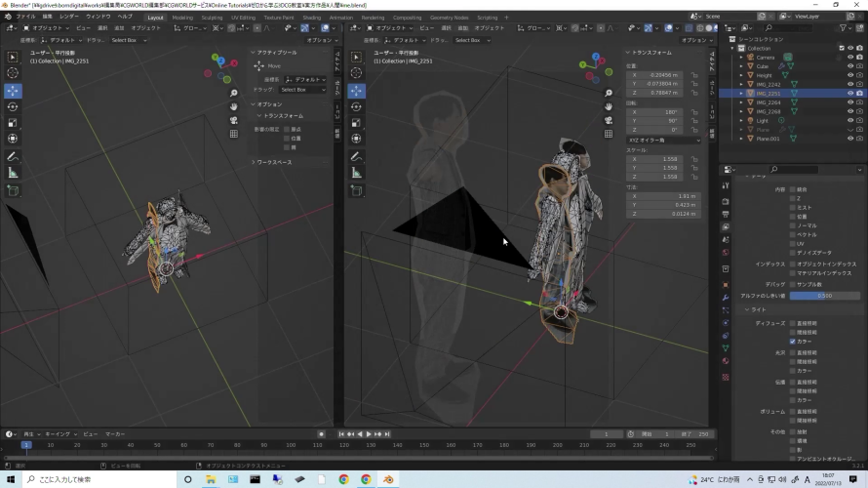This screenshot has width=868, height=488.
Task: Click the Windows Start button
Action: point(11,479)
